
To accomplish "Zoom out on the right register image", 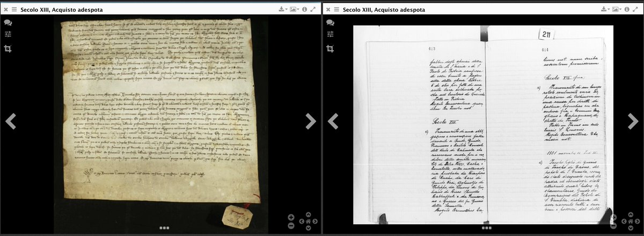I will coord(613,226).
